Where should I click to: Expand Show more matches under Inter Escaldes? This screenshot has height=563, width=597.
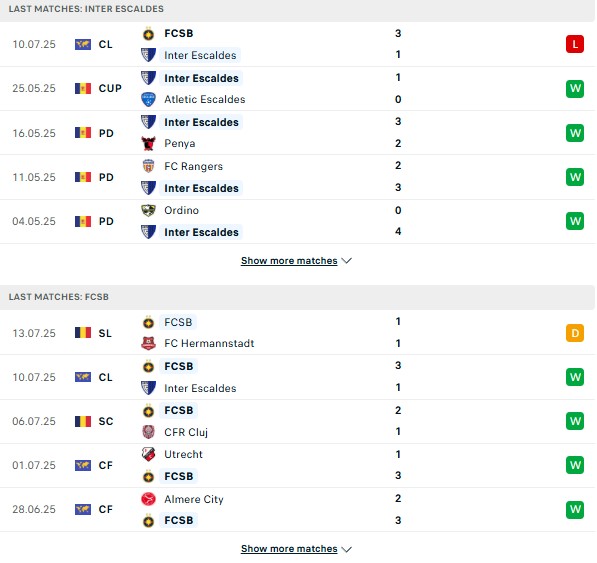coord(289,261)
